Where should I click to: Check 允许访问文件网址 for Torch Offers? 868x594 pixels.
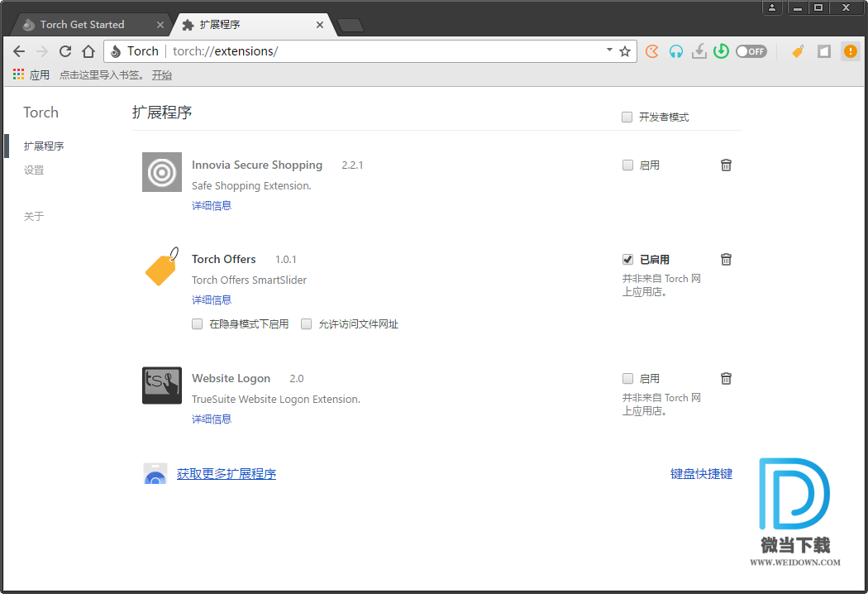point(306,324)
